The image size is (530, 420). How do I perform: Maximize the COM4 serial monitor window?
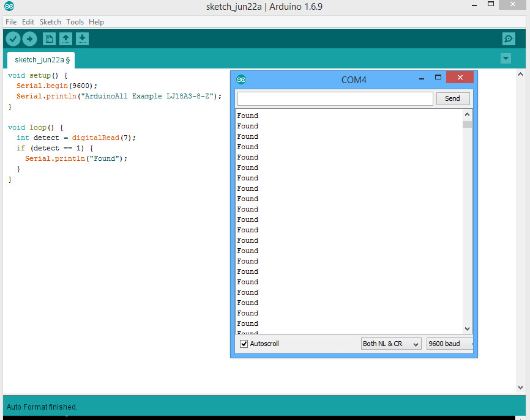438,77
